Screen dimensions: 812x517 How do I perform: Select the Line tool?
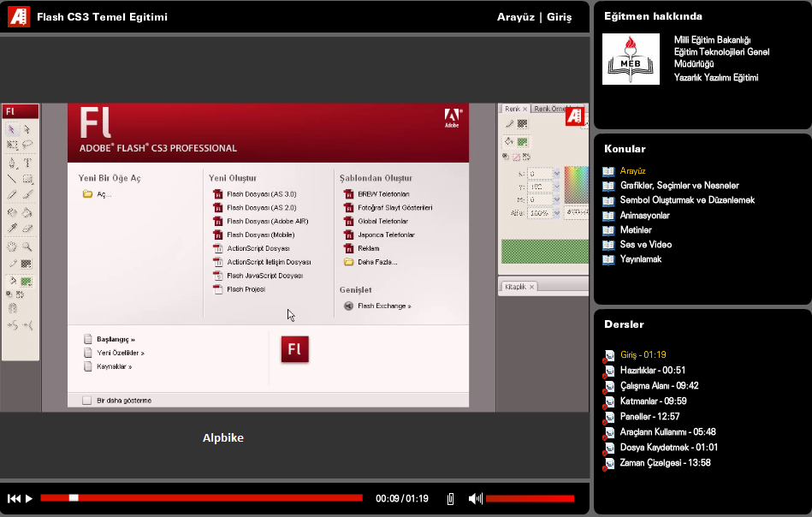coord(12,179)
